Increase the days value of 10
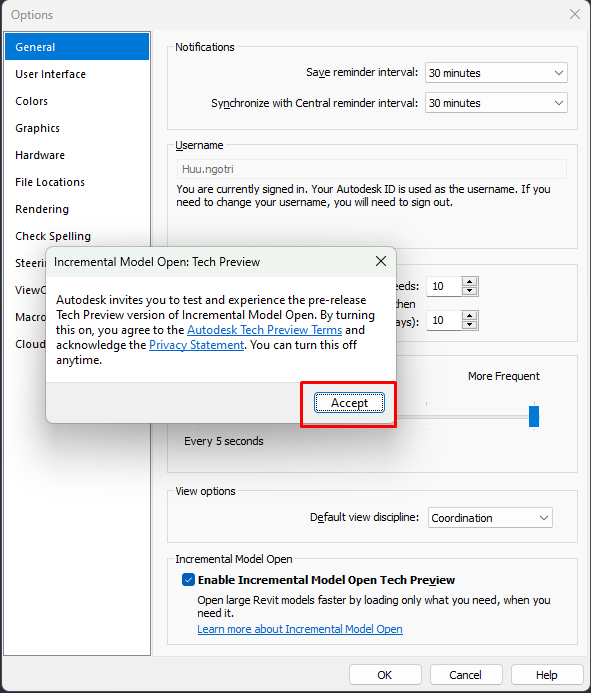The width and height of the screenshot is (591, 693). pyautogui.click(x=469, y=315)
